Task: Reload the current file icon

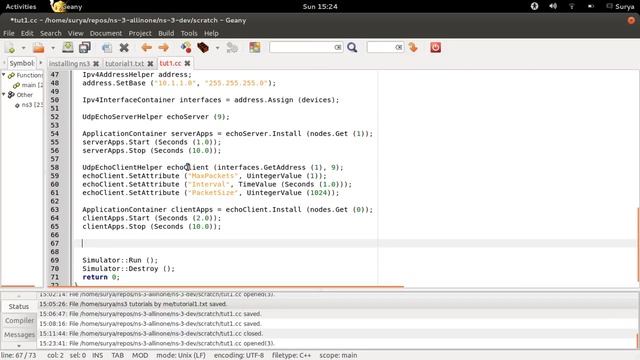Action: tap(107, 48)
